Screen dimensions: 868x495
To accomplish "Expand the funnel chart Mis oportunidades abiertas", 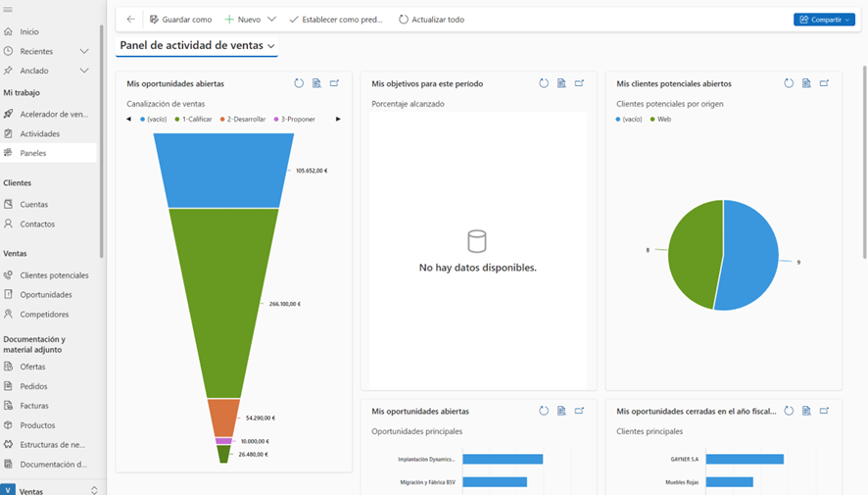I will click(334, 83).
